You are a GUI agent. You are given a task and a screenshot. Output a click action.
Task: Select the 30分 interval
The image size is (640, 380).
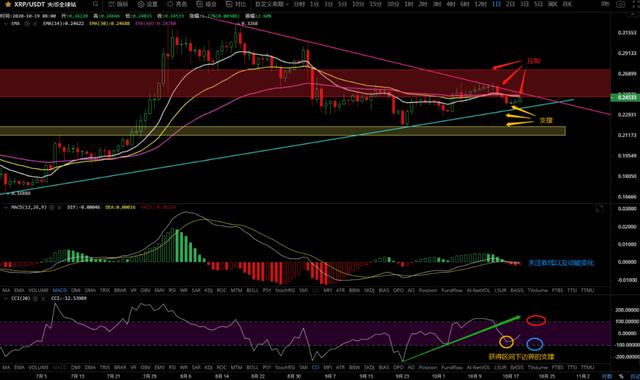[x=393, y=4]
